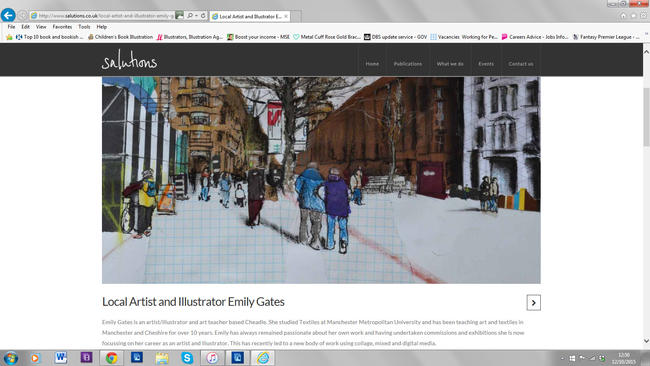Screen dimensions: 650x366
Task: Click the Local Artist and Illustrator Emily Gates heading
Action: point(193,302)
